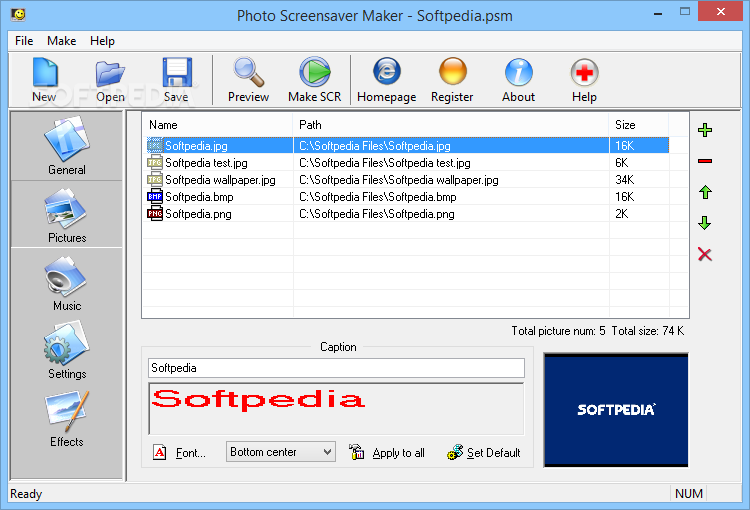Viewport: 750px width, 510px height.
Task: Open the Pictures sidebar section
Action: tap(67, 215)
